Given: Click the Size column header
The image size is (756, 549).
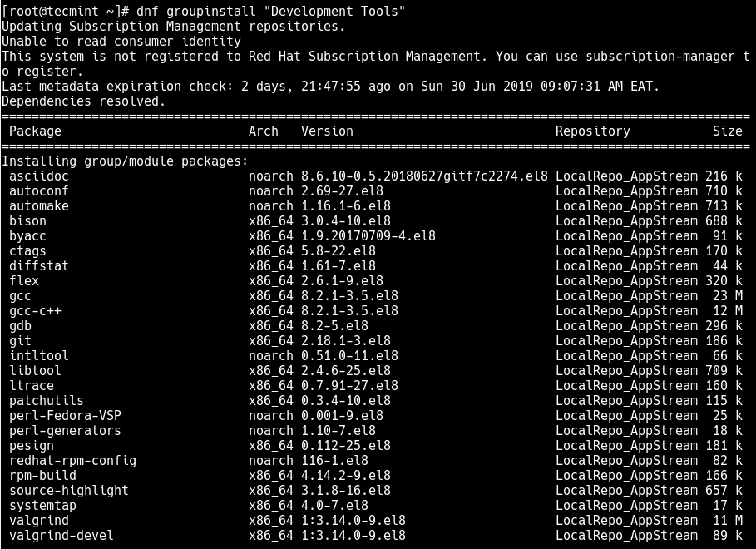Looking at the screenshot, I should pyautogui.click(x=728, y=131).
